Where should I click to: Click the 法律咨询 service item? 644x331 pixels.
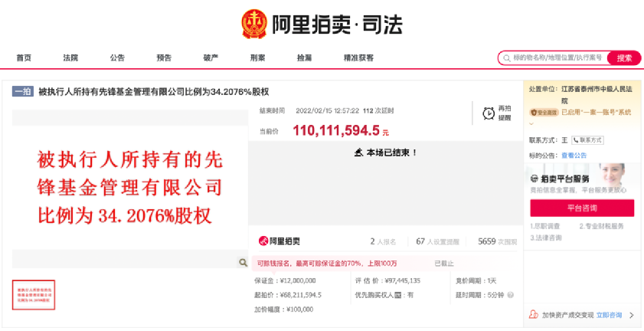tap(546, 238)
